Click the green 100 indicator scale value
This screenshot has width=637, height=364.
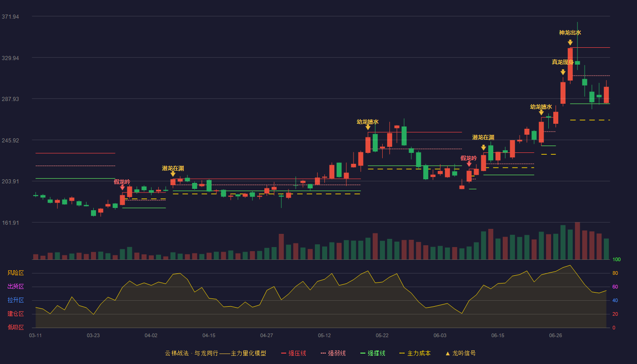pos(617,260)
